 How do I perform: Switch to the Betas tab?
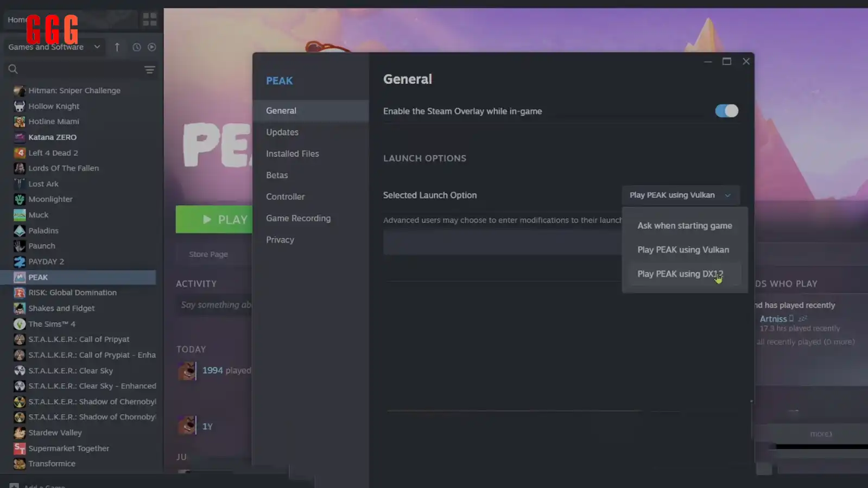(311, 175)
